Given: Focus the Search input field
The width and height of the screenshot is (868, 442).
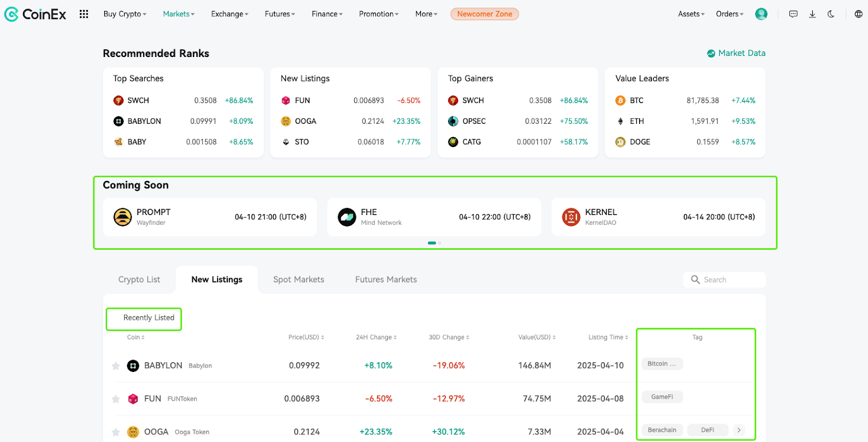Looking at the screenshot, I should (725, 280).
